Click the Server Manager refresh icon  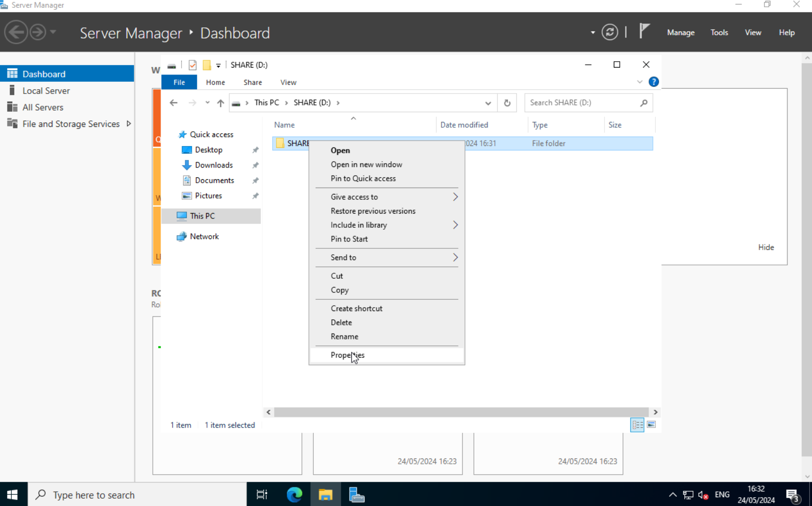click(x=609, y=32)
